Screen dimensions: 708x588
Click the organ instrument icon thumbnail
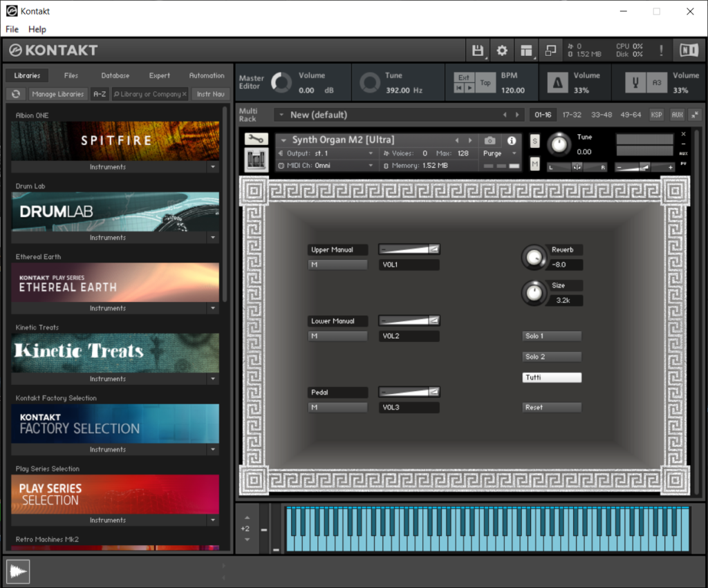click(x=256, y=160)
